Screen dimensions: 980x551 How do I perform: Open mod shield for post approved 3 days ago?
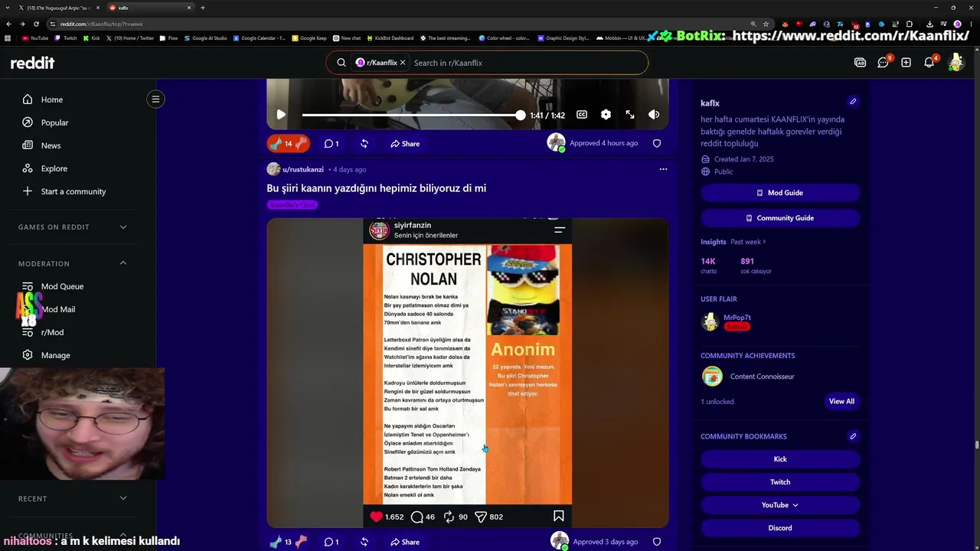click(656, 542)
